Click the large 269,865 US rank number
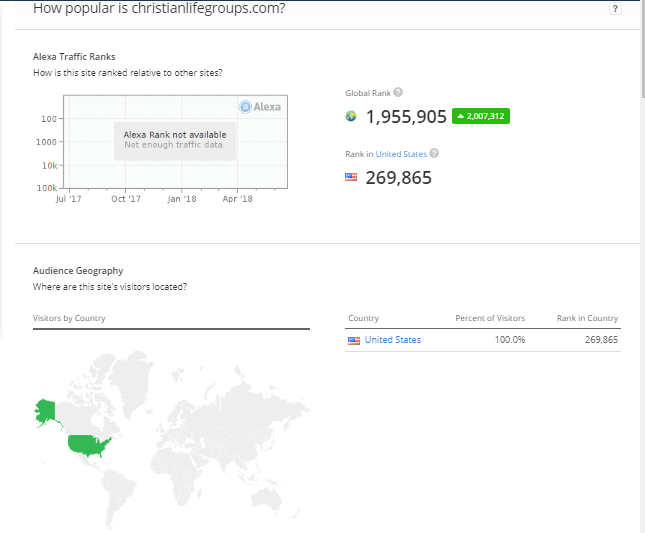Viewport: 645px width, 533px height. [399, 178]
